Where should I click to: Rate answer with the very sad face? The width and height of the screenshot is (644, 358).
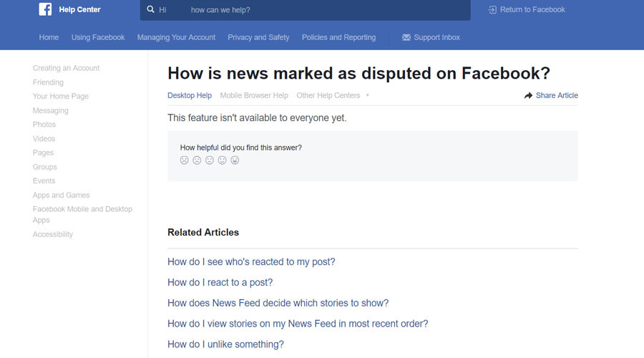pyautogui.click(x=184, y=160)
